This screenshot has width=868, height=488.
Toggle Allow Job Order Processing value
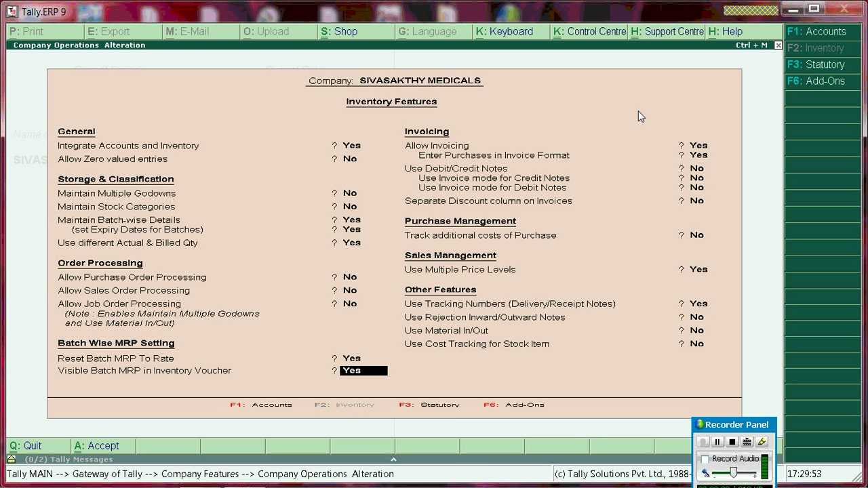click(349, 304)
